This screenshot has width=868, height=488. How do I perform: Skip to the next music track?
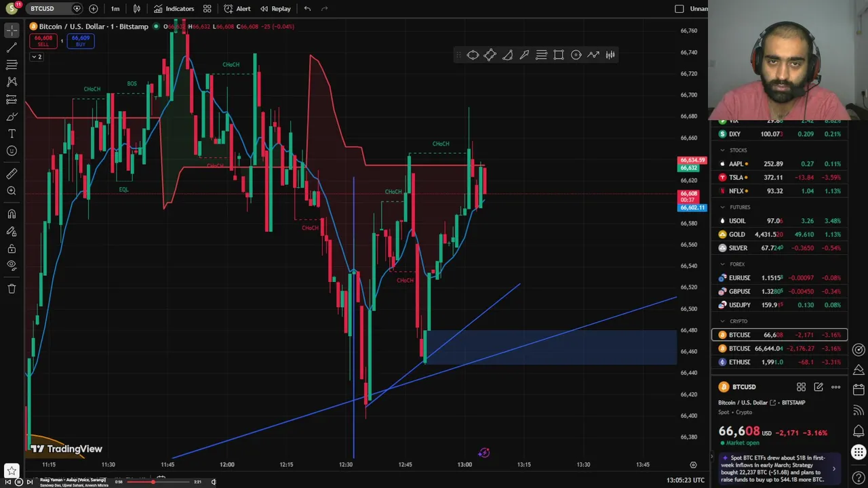coord(29,482)
